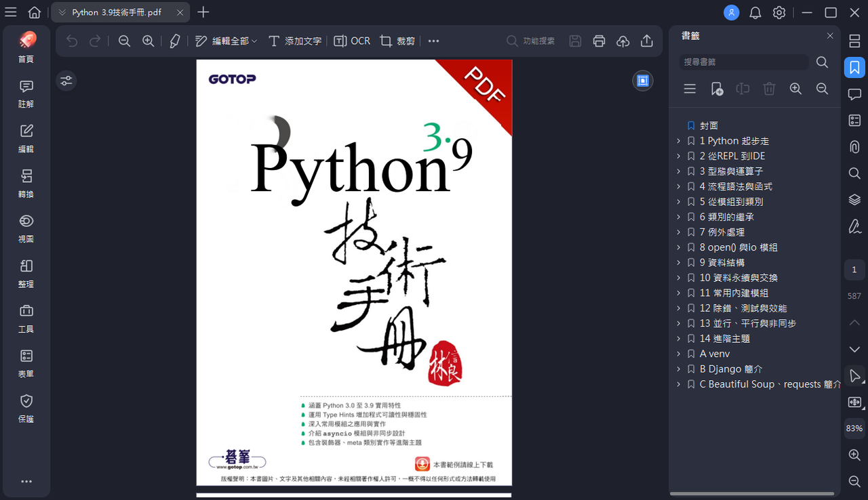This screenshot has height=500, width=868.
Task: Open the 工具 menu in the left sidebar
Action: (26, 318)
